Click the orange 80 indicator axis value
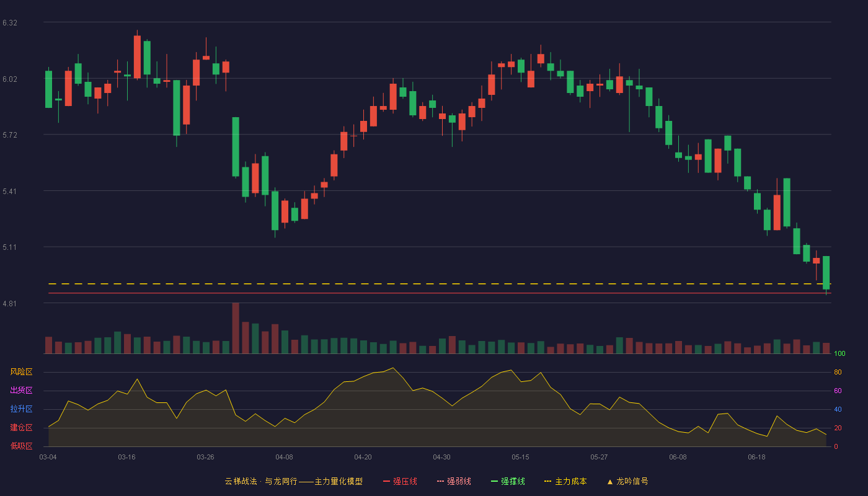 838,372
